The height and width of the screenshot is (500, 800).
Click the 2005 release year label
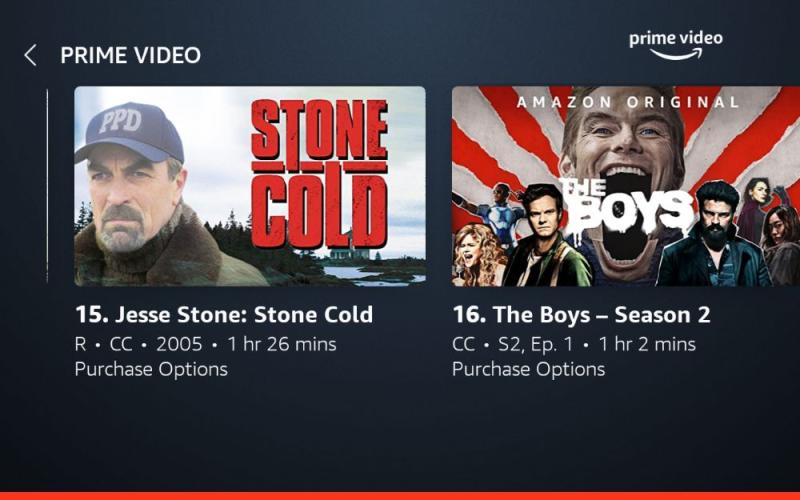[179, 344]
